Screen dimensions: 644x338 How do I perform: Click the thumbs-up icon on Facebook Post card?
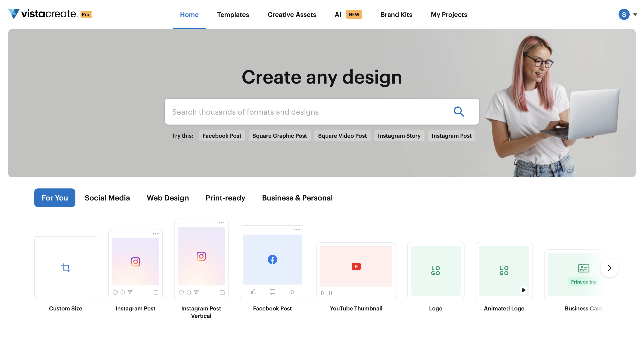254,291
